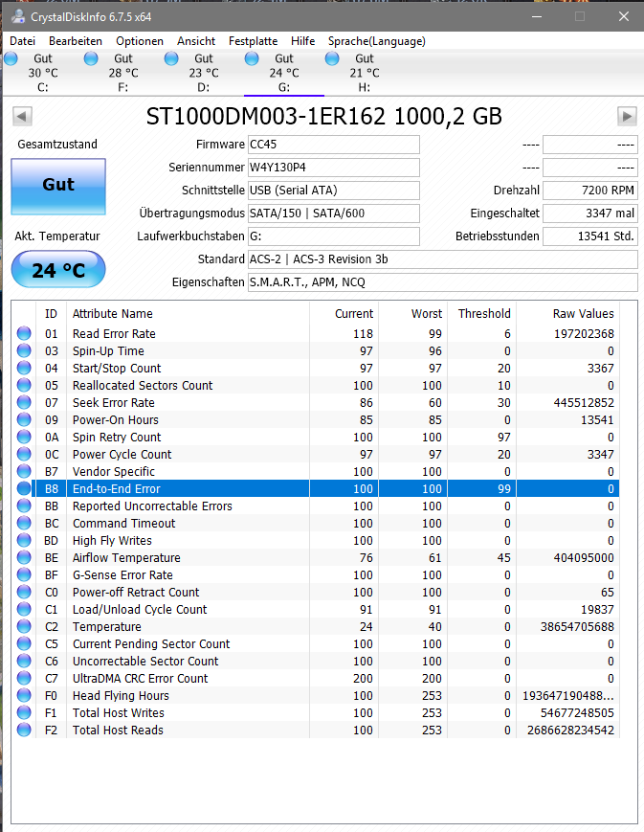644x832 pixels.
Task: Click the Gut health status button
Action: click(x=58, y=187)
